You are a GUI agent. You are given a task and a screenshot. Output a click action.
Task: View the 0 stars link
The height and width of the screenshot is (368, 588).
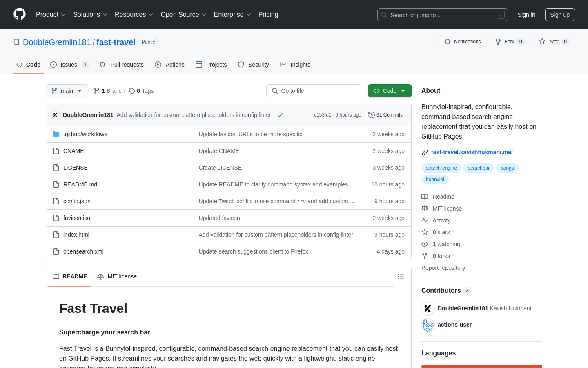(x=436, y=232)
